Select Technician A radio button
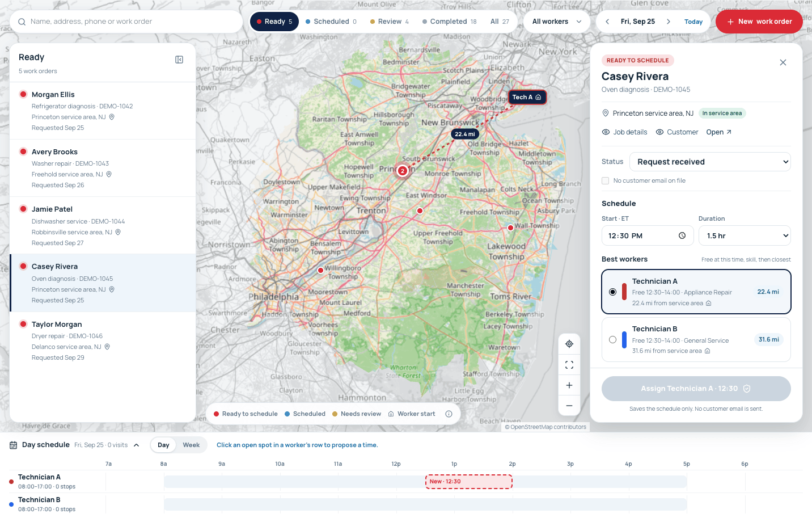 [x=612, y=292]
